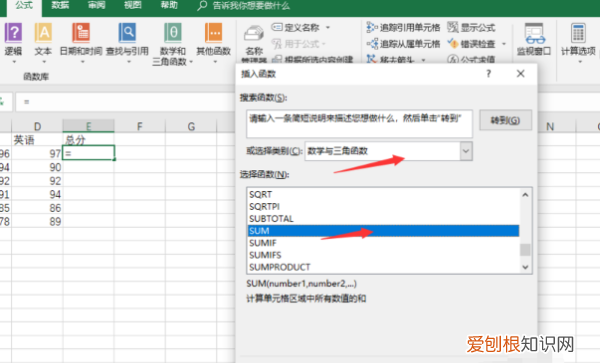Screen dimensions: 600x363
Task: Click the 英语 header cell
Action: tap(37, 140)
